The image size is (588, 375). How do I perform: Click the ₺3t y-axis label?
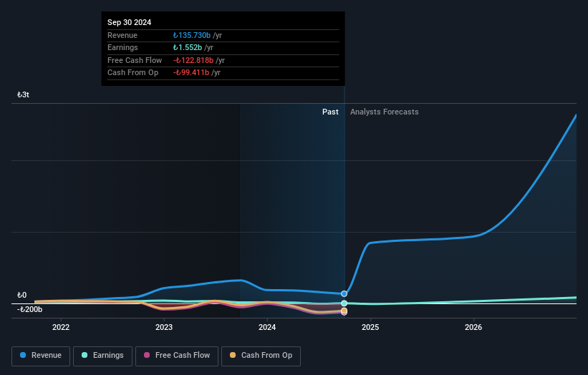pos(24,94)
